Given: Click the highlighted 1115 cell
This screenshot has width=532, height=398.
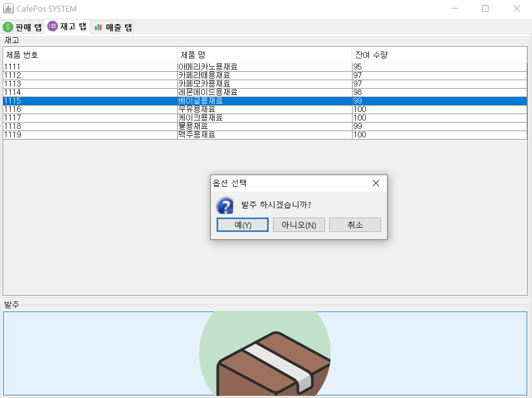Looking at the screenshot, I should (90, 101).
